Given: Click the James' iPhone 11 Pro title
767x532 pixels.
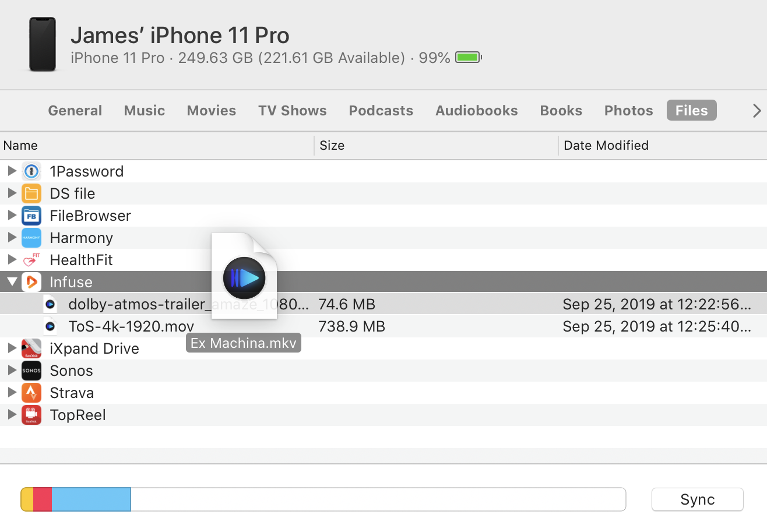Looking at the screenshot, I should tap(180, 36).
